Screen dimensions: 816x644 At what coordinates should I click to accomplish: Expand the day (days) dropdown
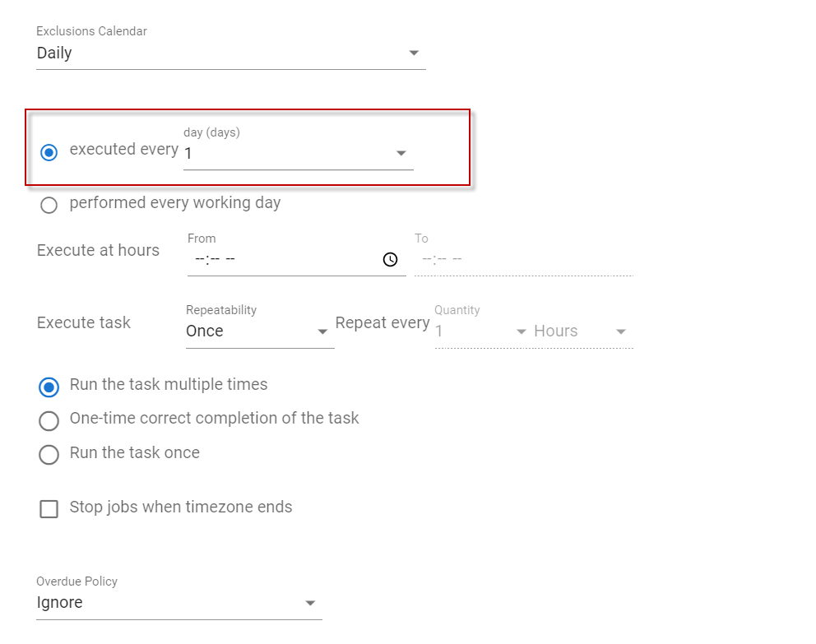[x=299, y=154]
